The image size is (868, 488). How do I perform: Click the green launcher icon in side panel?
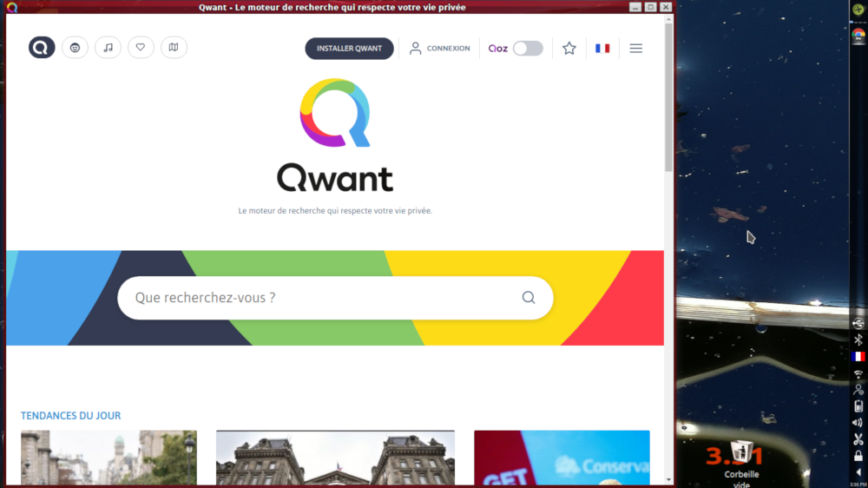point(858,10)
